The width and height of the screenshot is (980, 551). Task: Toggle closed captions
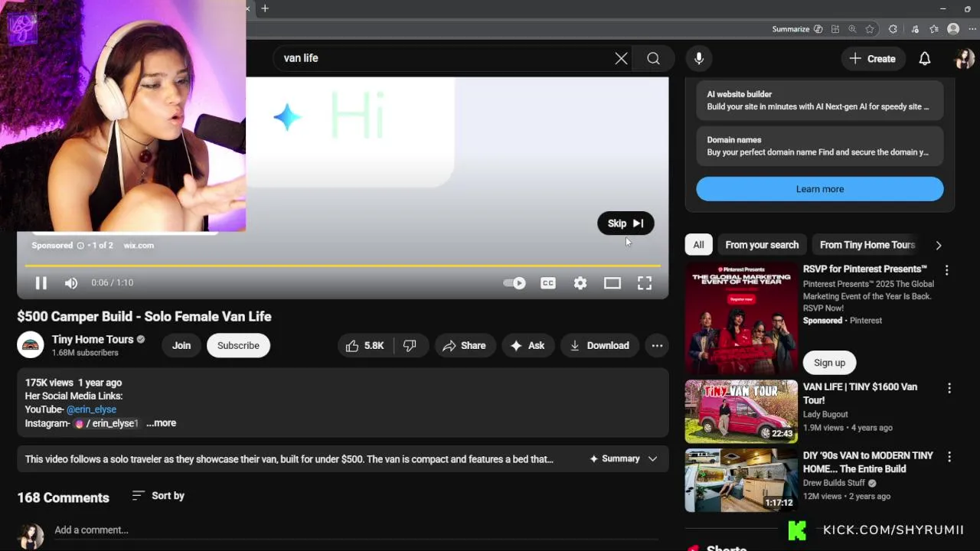click(548, 283)
